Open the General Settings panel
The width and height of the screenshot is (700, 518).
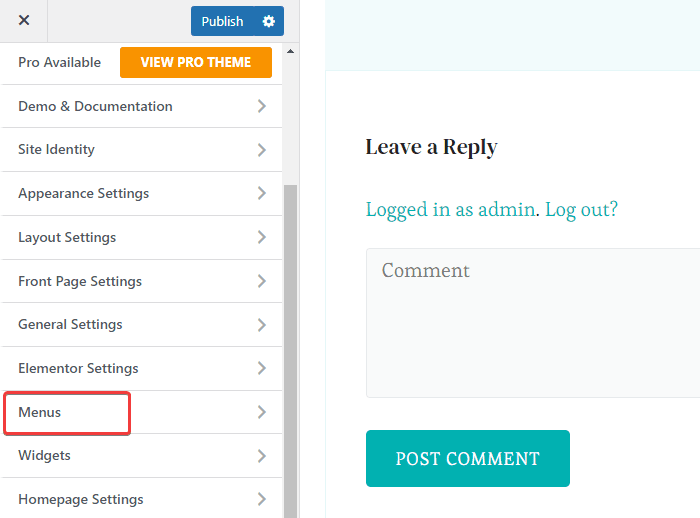coord(70,324)
